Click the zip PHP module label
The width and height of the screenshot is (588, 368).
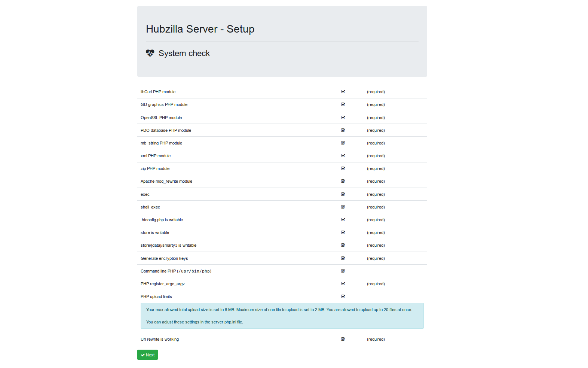coord(155,168)
